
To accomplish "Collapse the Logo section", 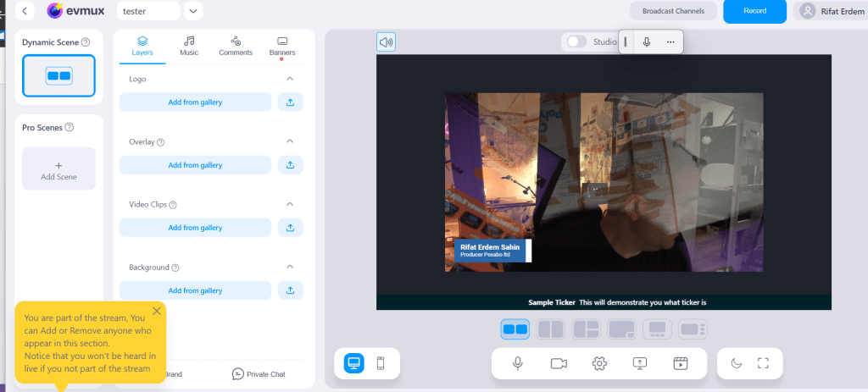I will point(290,79).
